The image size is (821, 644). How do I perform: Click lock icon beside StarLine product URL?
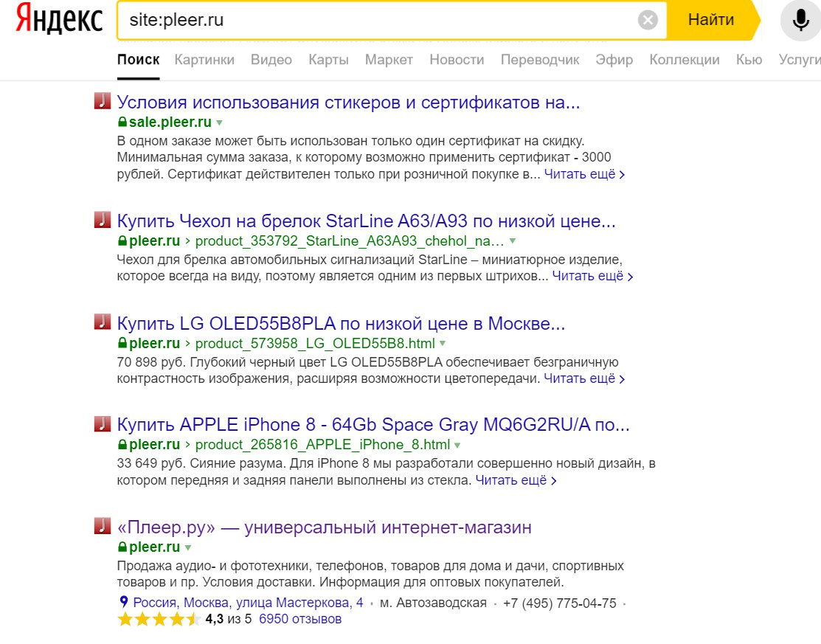click(122, 240)
